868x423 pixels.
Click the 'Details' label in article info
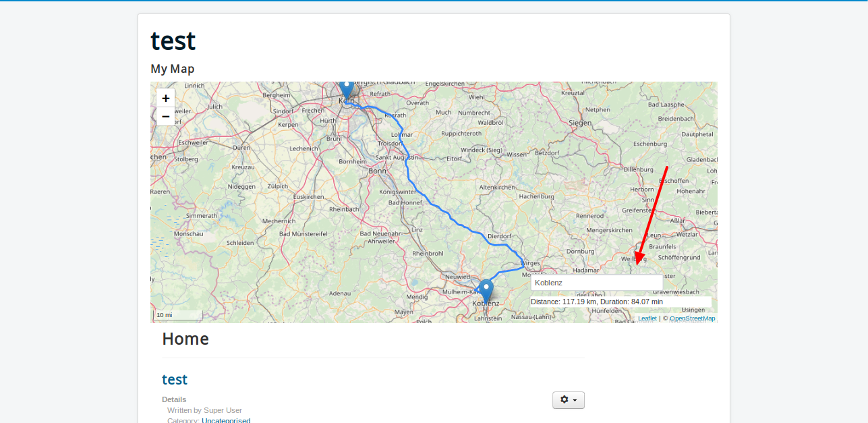tap(174, 399)
